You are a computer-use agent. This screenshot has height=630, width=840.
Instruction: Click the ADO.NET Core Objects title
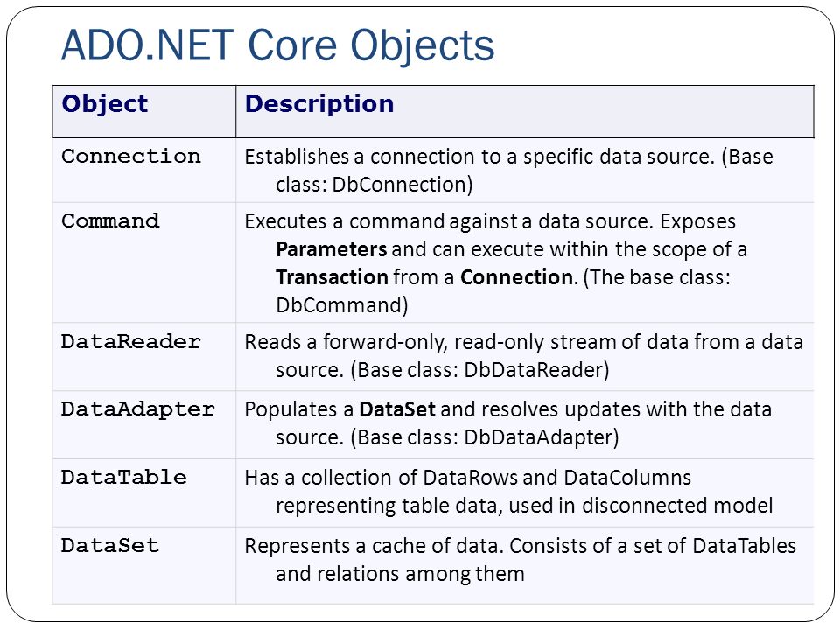[x=277, y=46]
